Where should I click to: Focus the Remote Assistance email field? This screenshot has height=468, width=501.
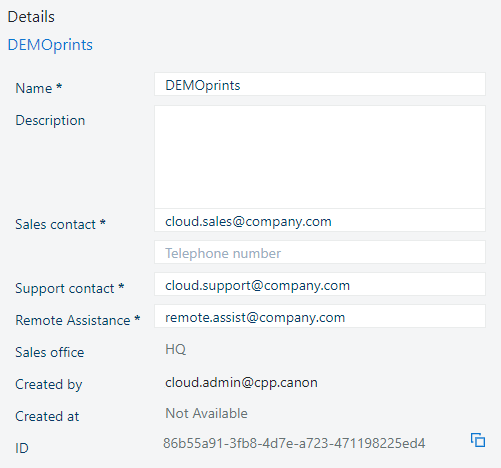320,316
